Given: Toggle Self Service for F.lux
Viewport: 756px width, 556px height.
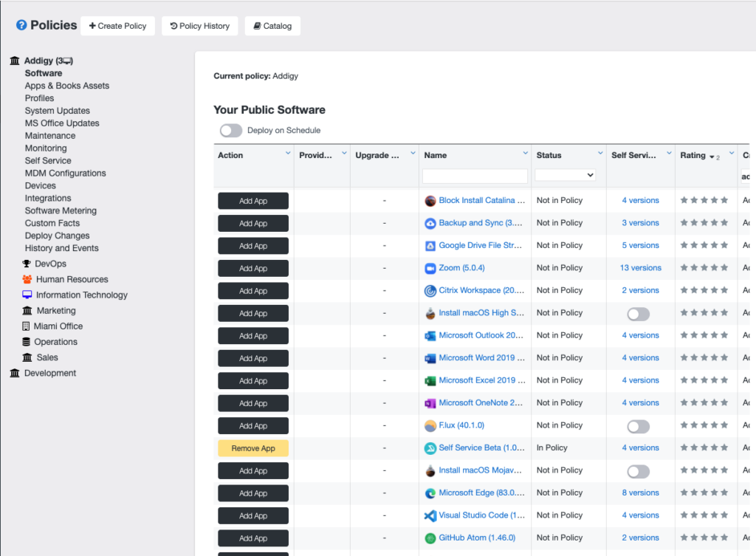Looking at the screenshot, I should [639, 426].
